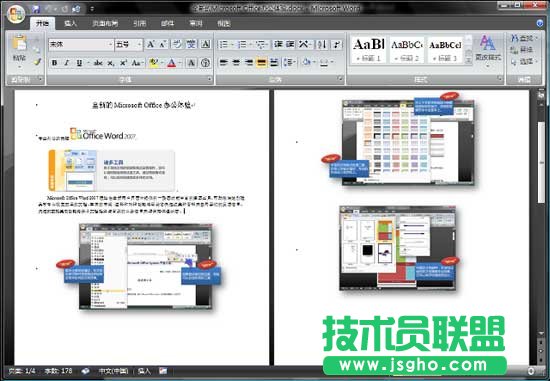Switch to the View (视图) tab

point(223,24)
